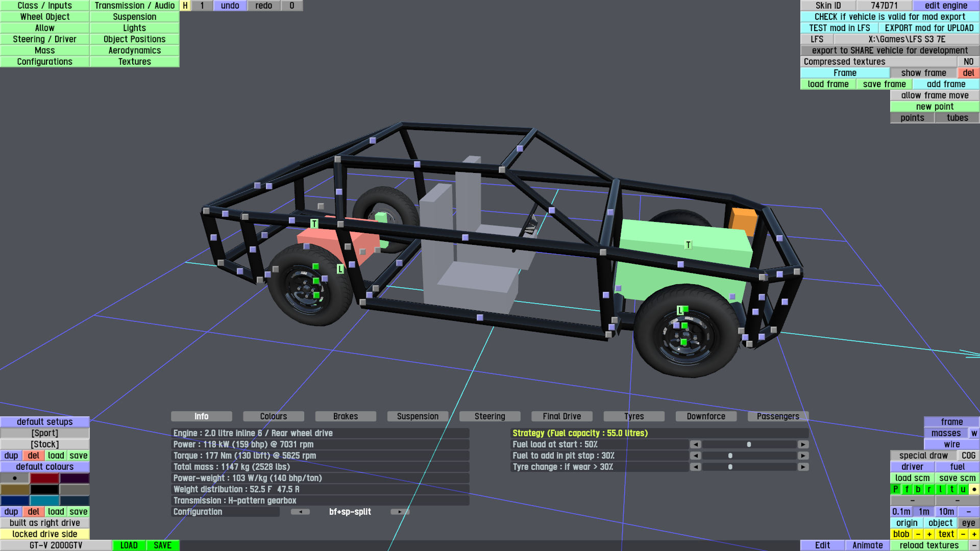This screenshot has height=551, width=980.
Task: Increase blob size with plus button
Action: (x=929, y=534)
